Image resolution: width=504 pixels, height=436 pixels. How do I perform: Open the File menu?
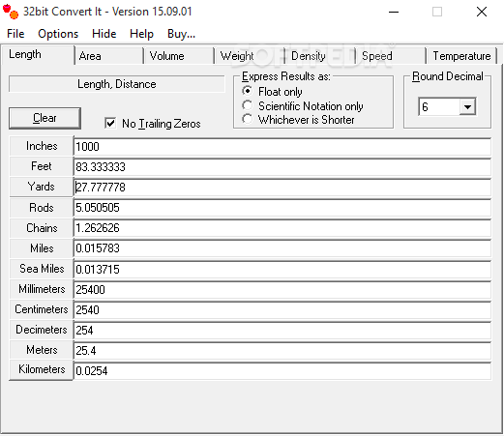click(x=15, y=34)
